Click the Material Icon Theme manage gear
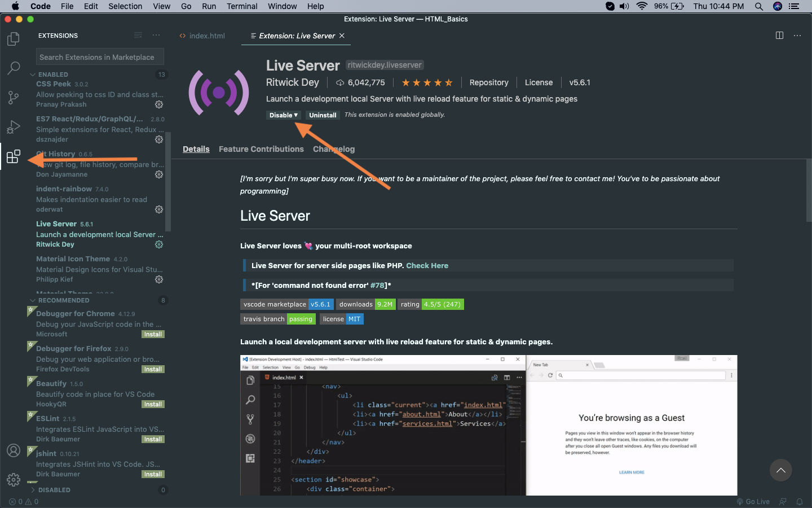812x508 pixels. point(159,279)
